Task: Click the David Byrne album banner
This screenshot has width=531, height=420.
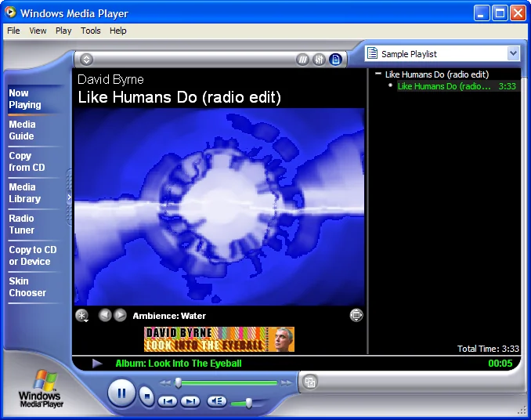Action: tap(219, 339)
